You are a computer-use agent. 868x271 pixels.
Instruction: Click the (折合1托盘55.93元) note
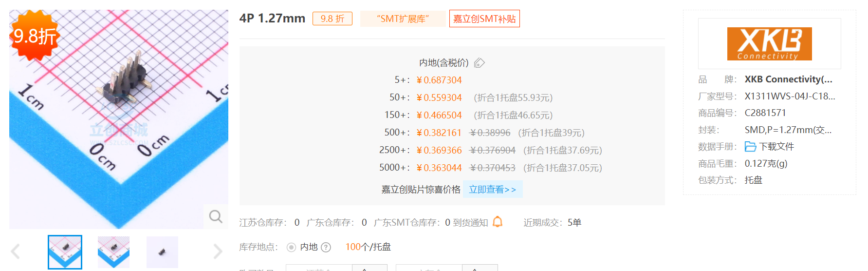513,97
